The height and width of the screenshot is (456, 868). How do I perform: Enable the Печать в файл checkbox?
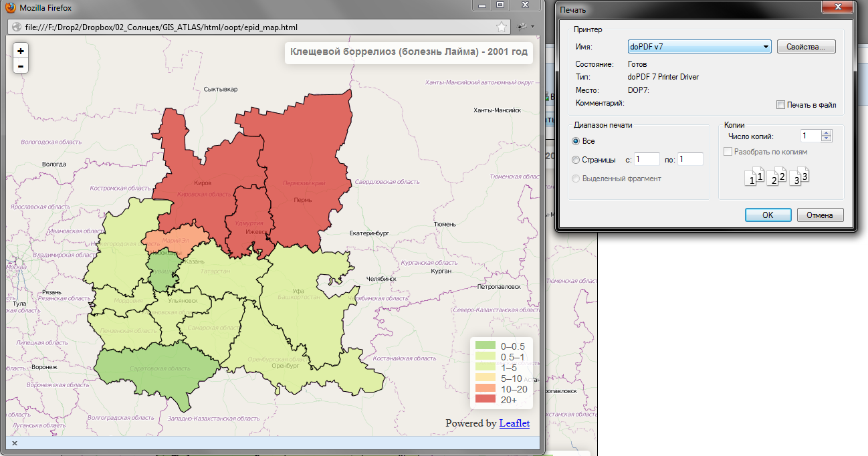point(780,105)
